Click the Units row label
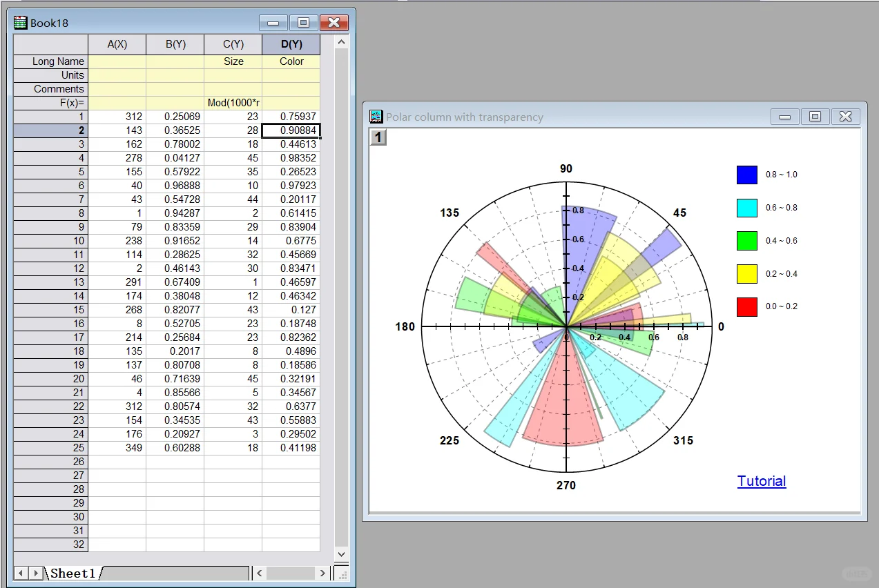 [x=51, y=75]
